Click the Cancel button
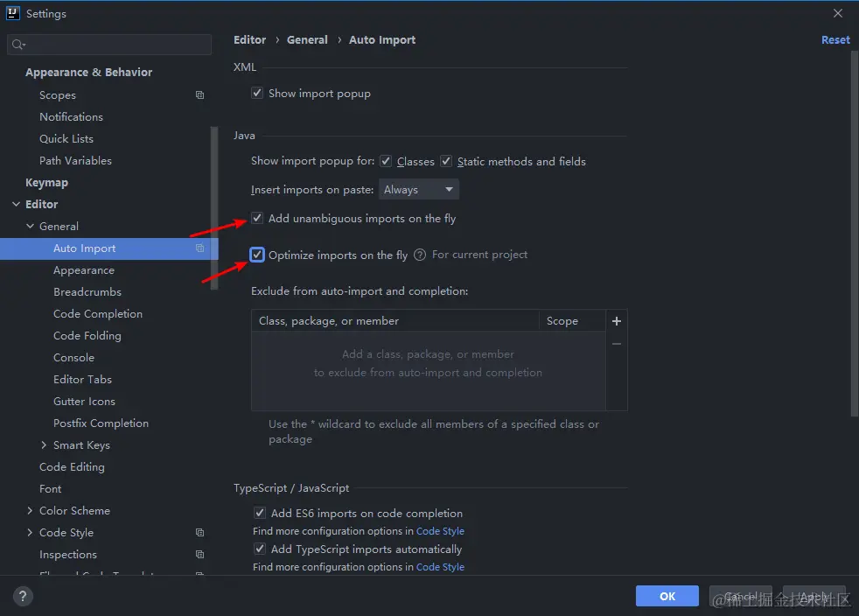The height and width of the screenshot is (616, 859). [741, 596]
